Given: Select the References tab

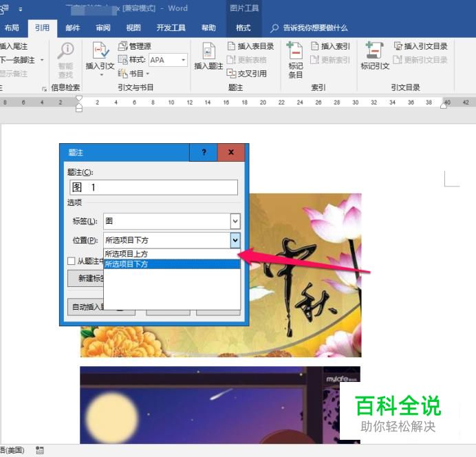Looking at the screenshot, I should (42, 28).
